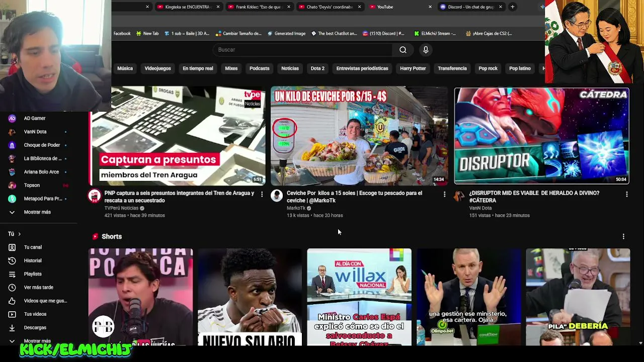Screen dimensions: 644x362
Task: Choose the Pop rock filter chip
Action: pyautogui.click(x=488, y=68)
